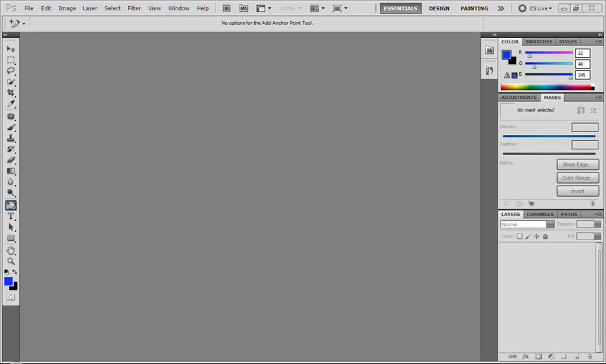Click the Invert button
The width and height of the screenshot is (606, 364).
point(578,191)
